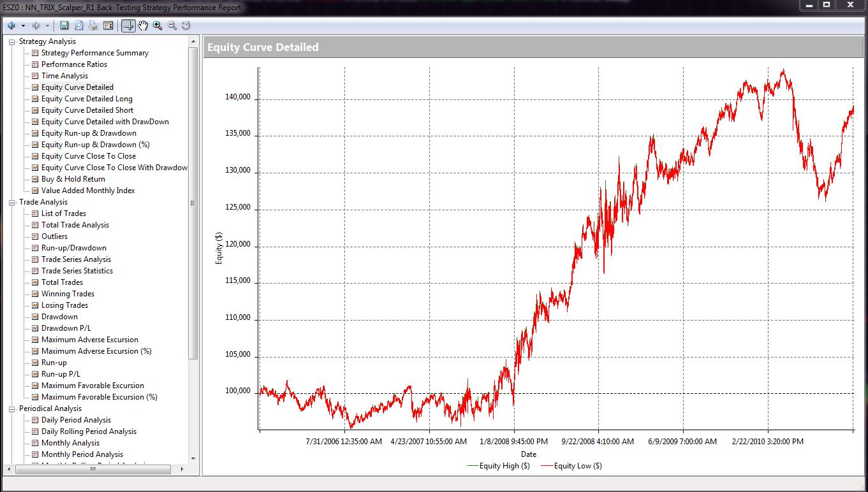Click the tree's horizontal scrollbar thumb
The width and height of the screenshot is (868, 492).
pyautogui.click(x=92, y=469)
